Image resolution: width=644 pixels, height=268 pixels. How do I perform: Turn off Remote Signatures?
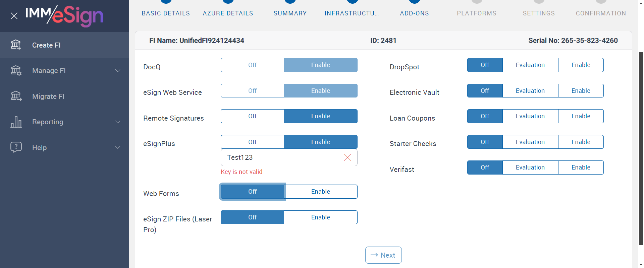252,116
